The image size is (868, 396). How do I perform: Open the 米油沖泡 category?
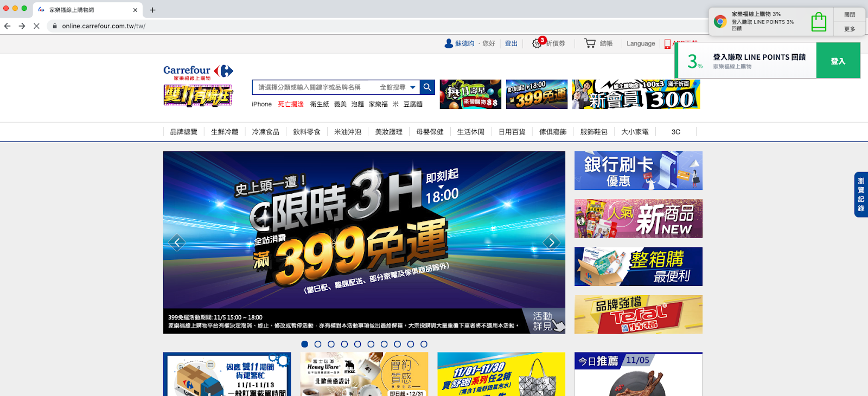(348, 132)
